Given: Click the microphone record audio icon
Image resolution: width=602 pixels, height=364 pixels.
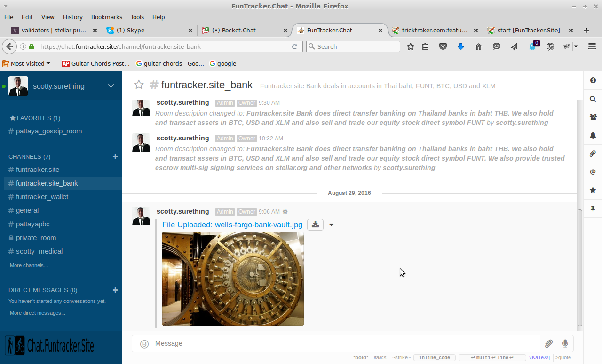Looking at the screenshot, I should point(565,344).
